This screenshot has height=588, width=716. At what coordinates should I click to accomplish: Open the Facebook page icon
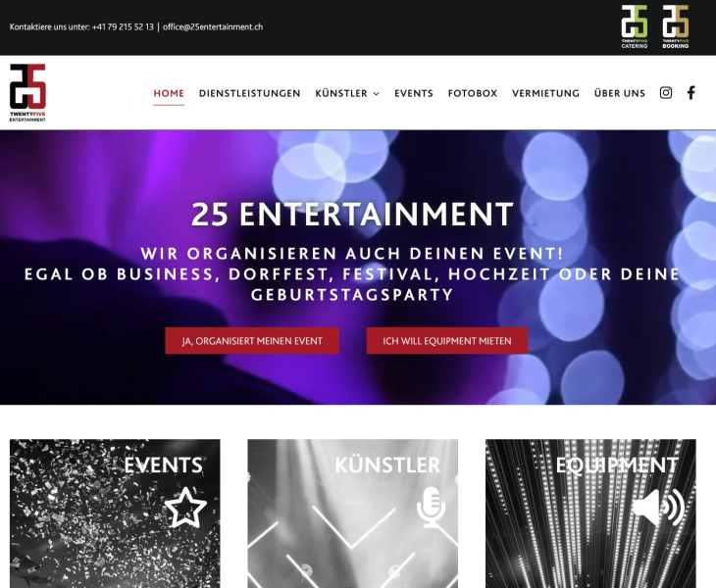point(691,93)
